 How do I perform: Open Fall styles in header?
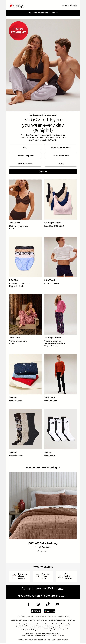tap(73, 5)
